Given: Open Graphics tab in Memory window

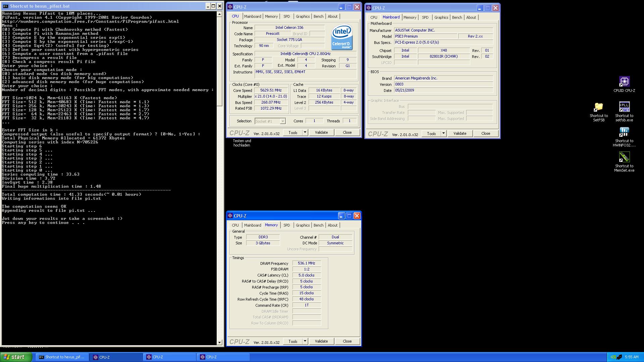Looking at the screenshot, I should pyautogui.click(x=303, y=225).
